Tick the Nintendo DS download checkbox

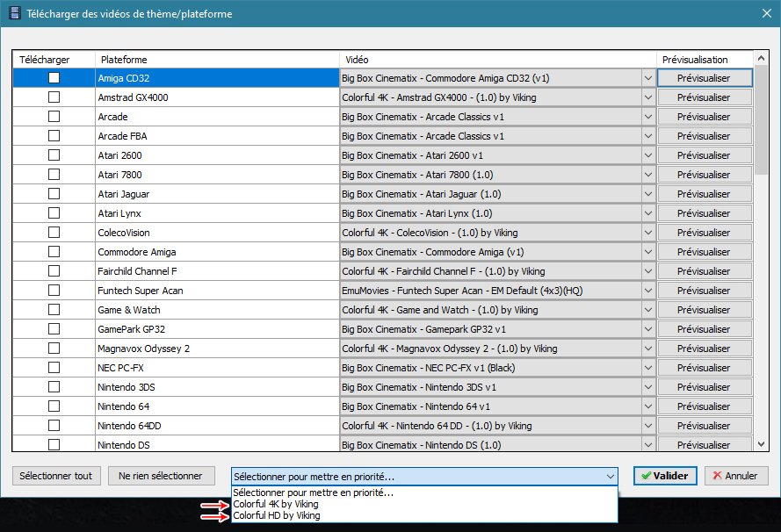point(54,444)
